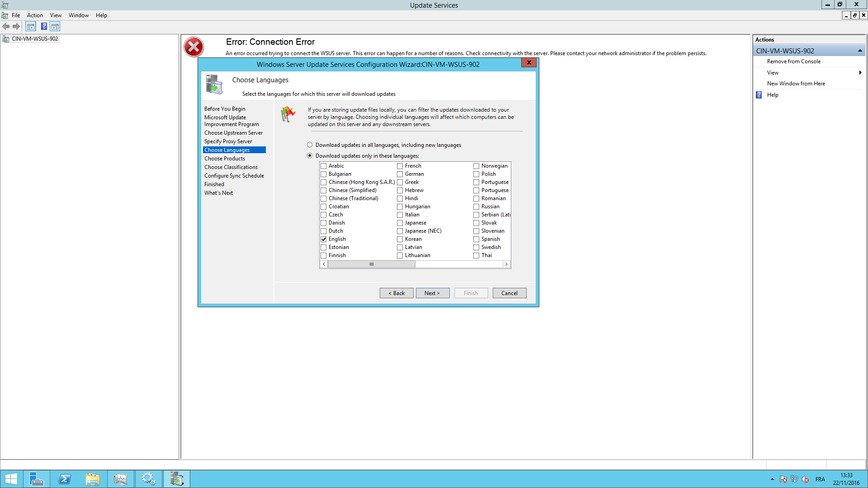Click the language list horizontal scrollbar thumb

[x=372, y=264]
